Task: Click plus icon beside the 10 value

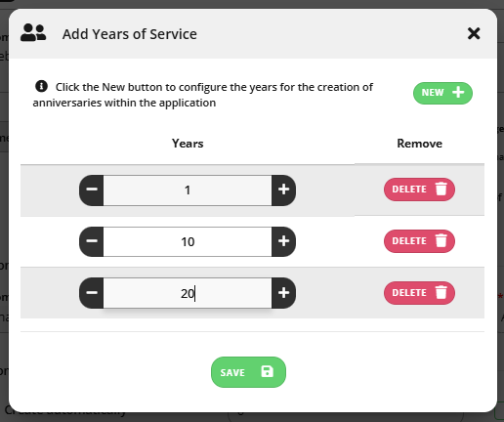Action: (x=283, y=241)
